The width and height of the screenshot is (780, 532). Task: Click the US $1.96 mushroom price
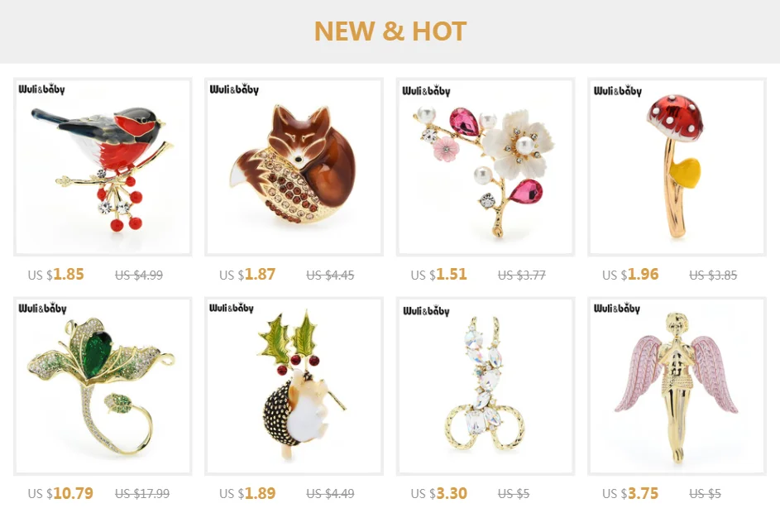coord(630,274)
